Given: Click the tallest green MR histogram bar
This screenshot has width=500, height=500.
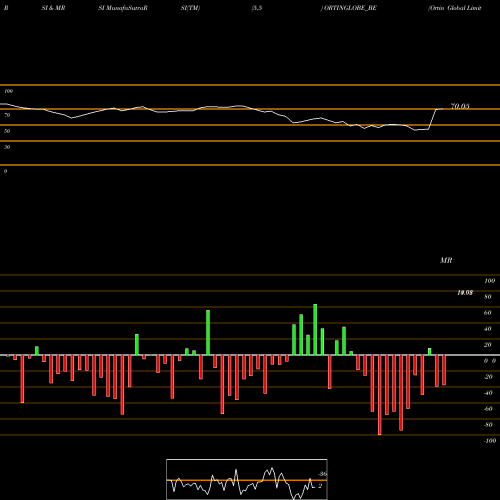Looking at the screenshot, I should click(315, 330).
